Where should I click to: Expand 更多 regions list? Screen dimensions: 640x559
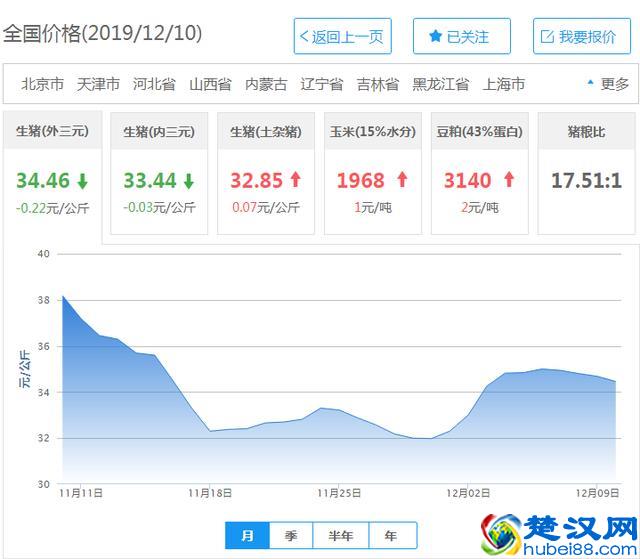coord(608,84)
